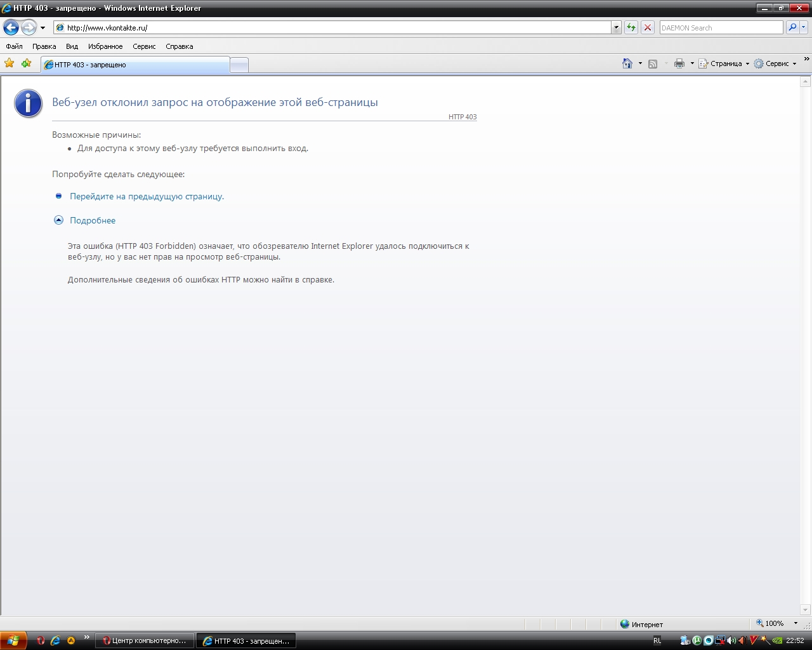Click link Перейдите на предыдущую страницу
The image size is (812, 650).
147,197
